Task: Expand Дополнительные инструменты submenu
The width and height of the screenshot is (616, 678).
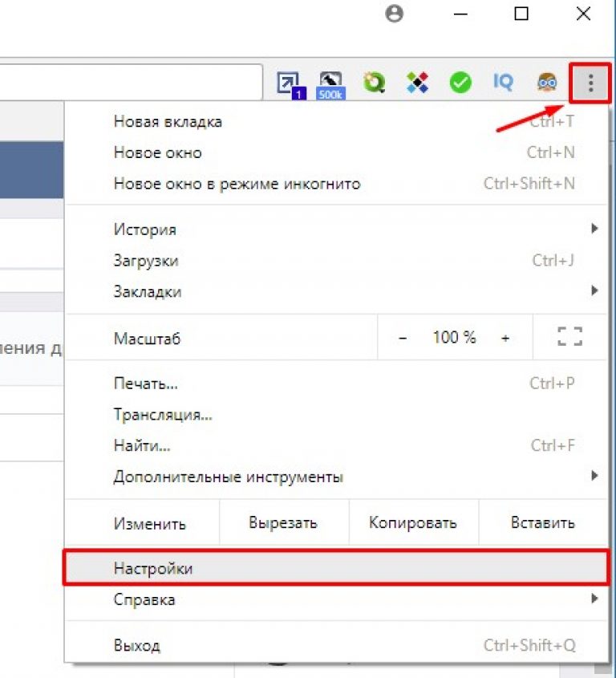Action: coord(336,477)
